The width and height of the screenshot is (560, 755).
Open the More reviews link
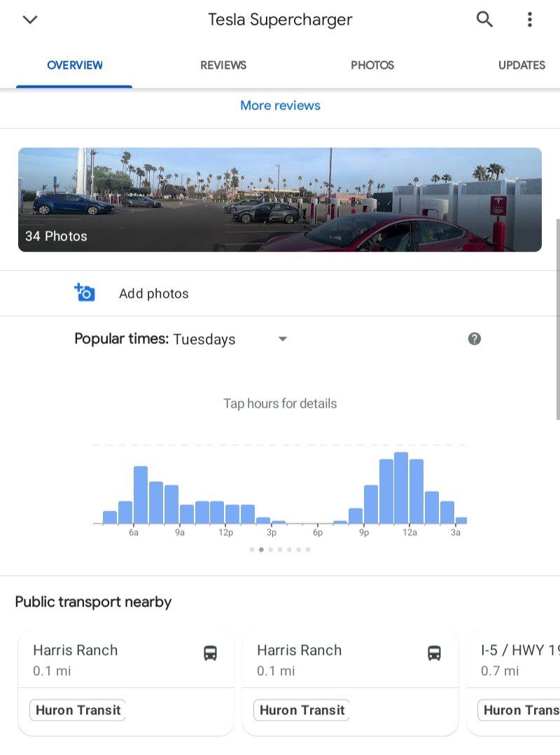click(x=280, y=106)
